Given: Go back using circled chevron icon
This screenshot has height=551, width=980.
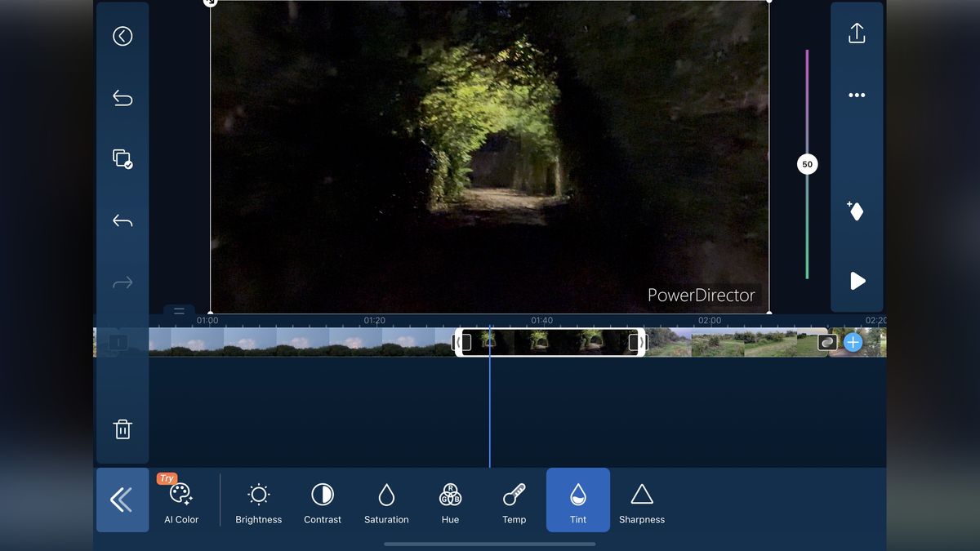Looking at the screenshot, I should coord(122,36).
